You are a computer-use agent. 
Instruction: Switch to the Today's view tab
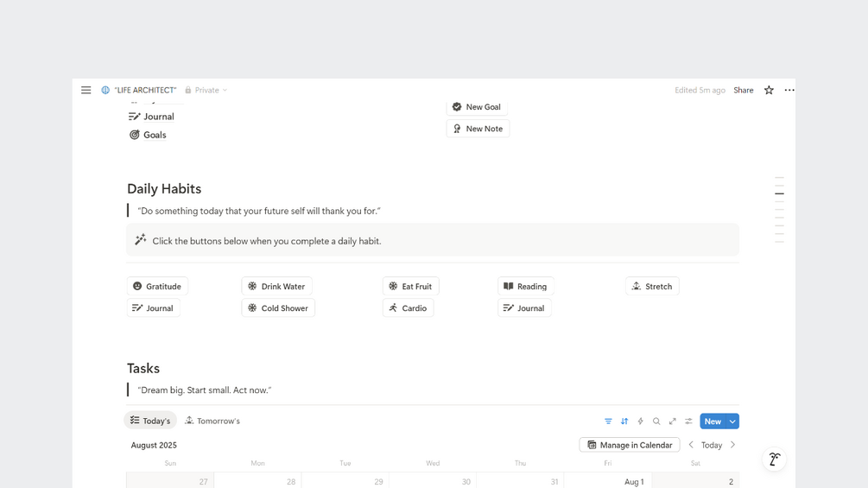point(150,421)
